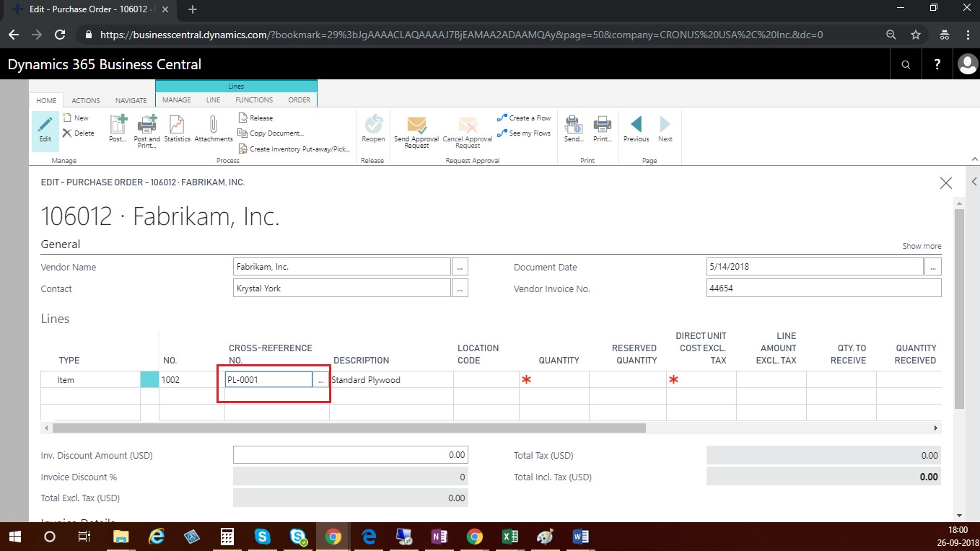
Task: Click the lines horizontal scrollbar
Action: (x=349, y=428)
